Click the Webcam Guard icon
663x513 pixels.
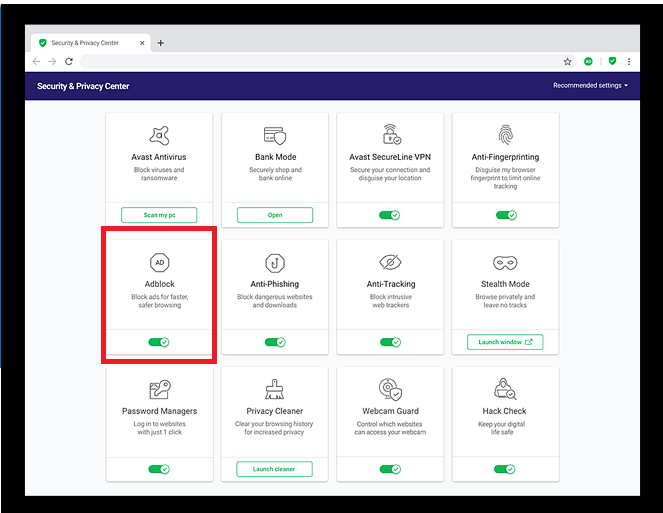pos(390,389)
